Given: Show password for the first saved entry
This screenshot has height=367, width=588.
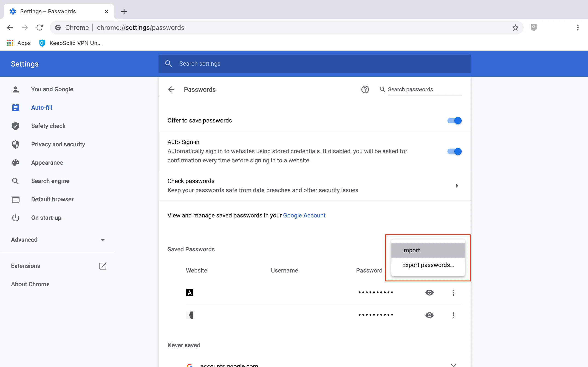Looking at the screenshot, I should pyautogui.click(x=429, y=293).
